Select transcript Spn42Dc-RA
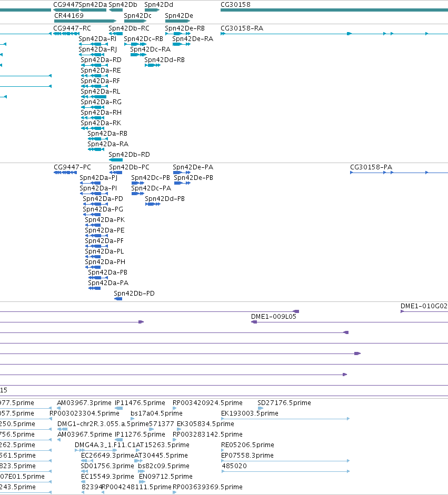448x495 pixels. coord(151,49)
